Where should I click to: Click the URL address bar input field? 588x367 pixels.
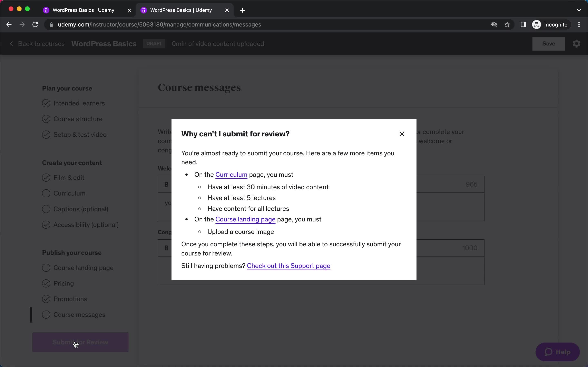pyautogui.click(x=159, y=24)
